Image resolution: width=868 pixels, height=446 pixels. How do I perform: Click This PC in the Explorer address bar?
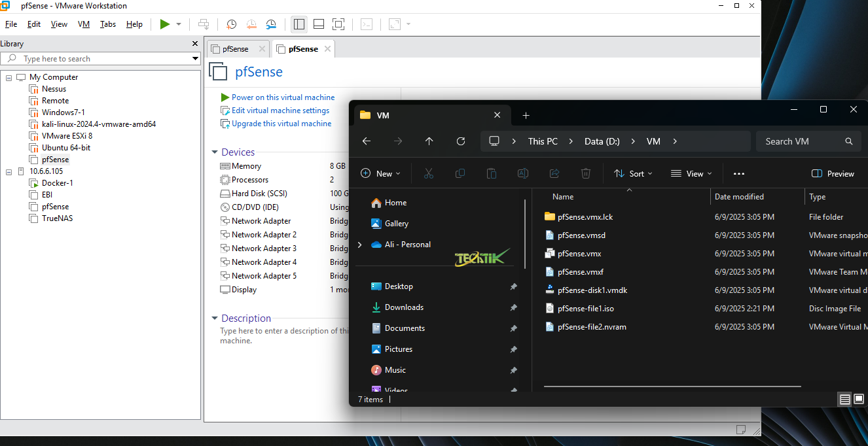click(x=543, y=141)
